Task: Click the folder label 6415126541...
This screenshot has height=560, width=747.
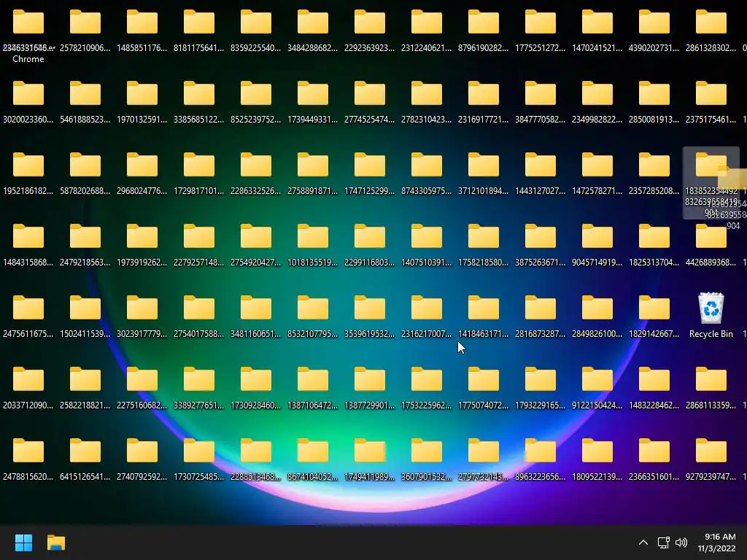Action: pyautogui.click(x=85, y=477)
